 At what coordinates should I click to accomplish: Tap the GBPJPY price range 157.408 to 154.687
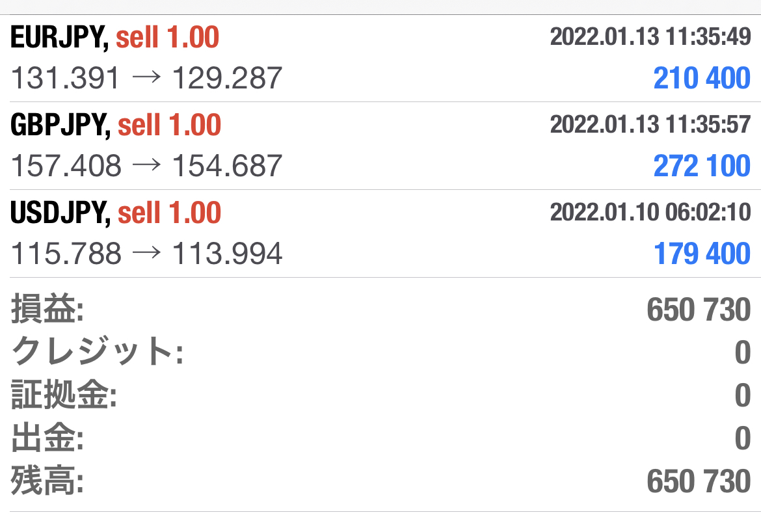coord(147,166)
